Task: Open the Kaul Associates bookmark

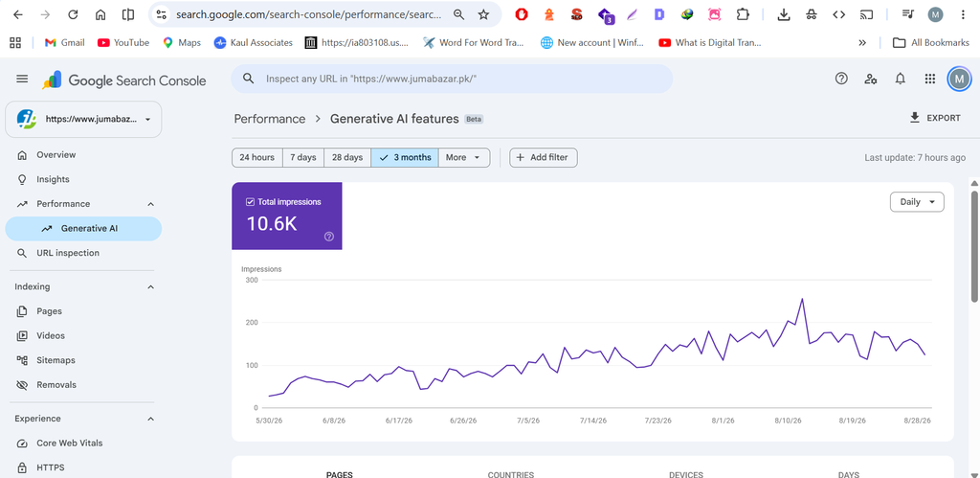Action: point(253,42)
